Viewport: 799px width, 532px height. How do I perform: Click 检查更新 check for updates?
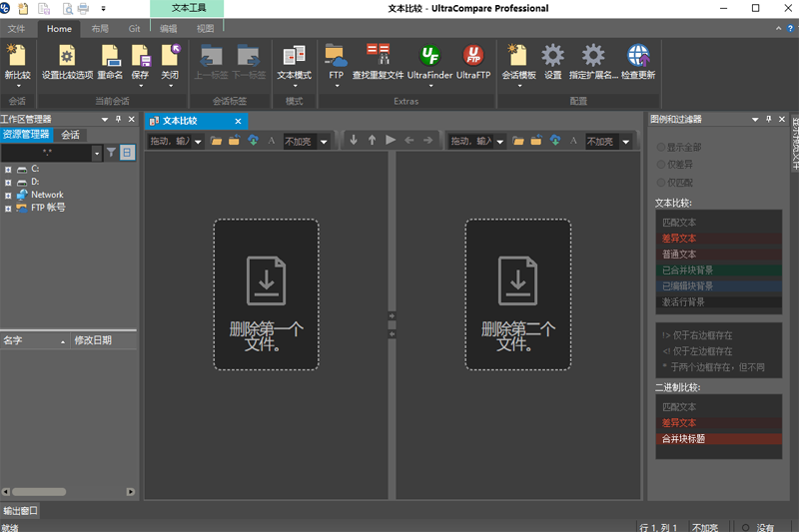tap(638, 62)
